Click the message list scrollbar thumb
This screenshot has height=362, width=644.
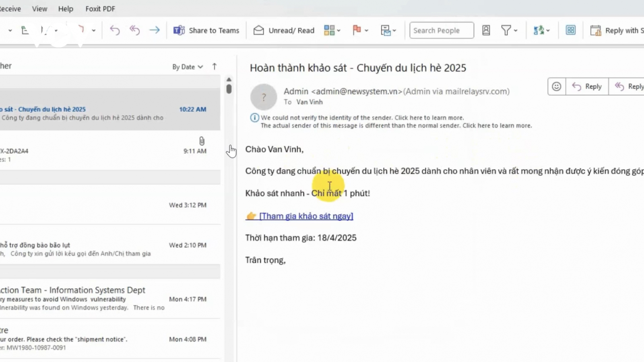click(x=229, y=88)
